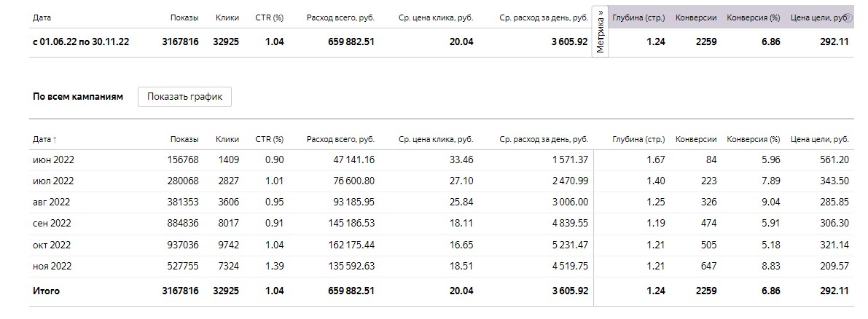Sort monthly table by Цена цели header

(820, 139)
